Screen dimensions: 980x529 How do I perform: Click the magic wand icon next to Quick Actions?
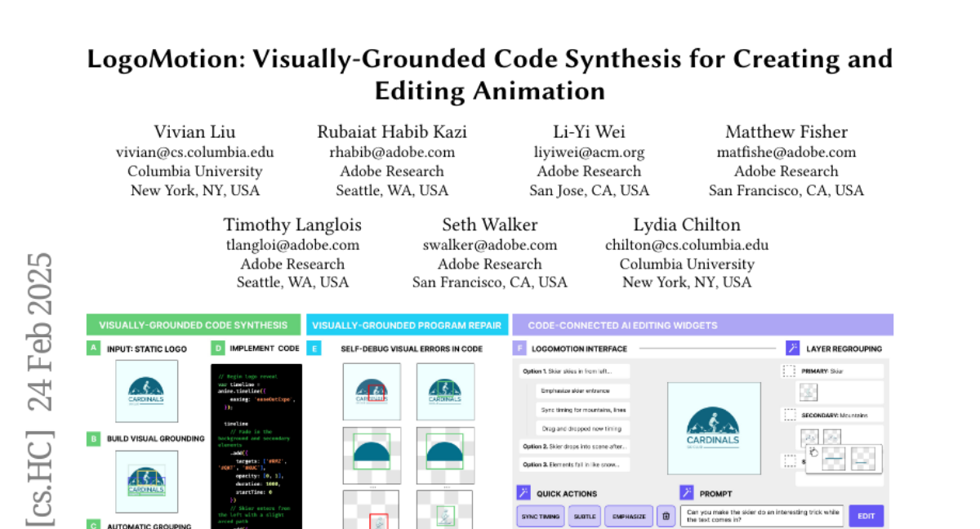(x=523, y=493)
